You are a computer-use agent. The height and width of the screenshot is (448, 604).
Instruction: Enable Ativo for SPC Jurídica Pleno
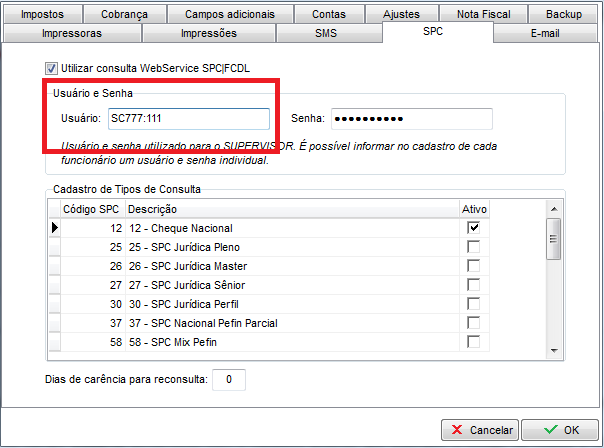[473, 247]
